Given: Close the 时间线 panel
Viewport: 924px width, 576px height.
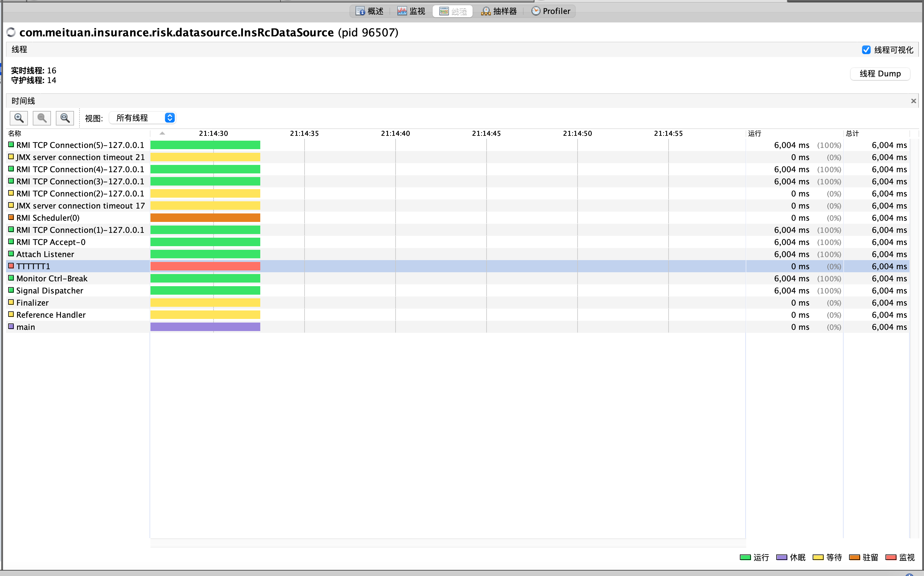Looking at the screenshot, I should [913, 101].
